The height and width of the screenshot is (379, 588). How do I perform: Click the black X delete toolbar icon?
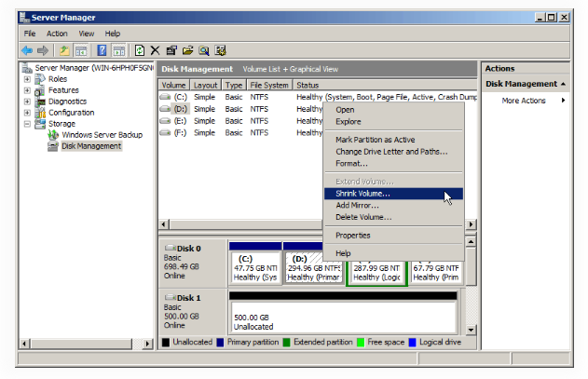coord(156,50)
